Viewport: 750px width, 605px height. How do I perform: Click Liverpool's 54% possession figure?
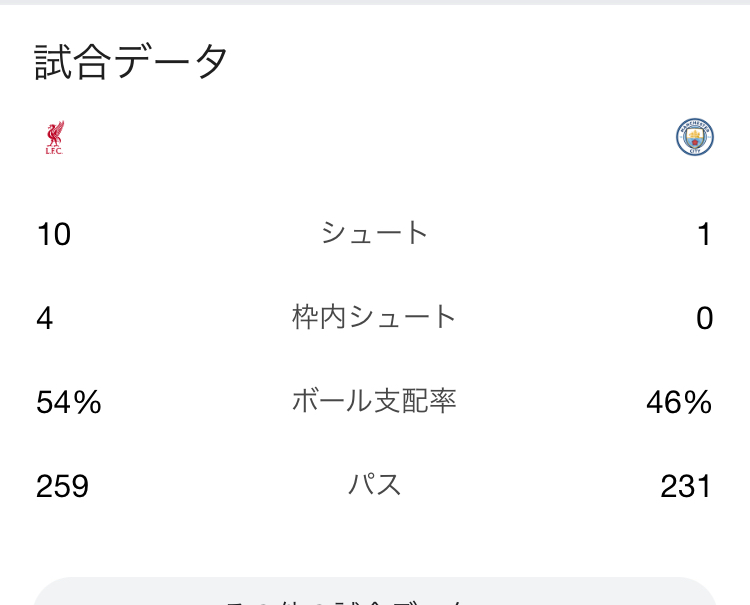pyautogui.click(x=69, y=402)
